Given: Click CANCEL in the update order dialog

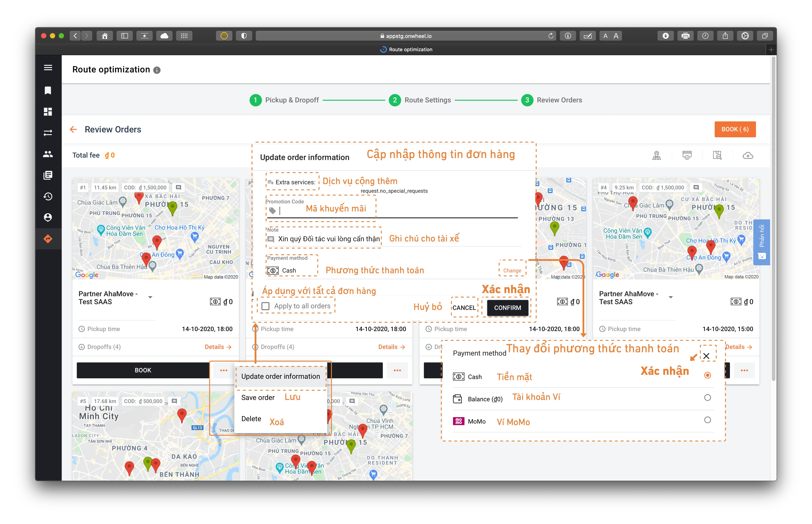Looking at the screenshot, I should pos(464,308).
